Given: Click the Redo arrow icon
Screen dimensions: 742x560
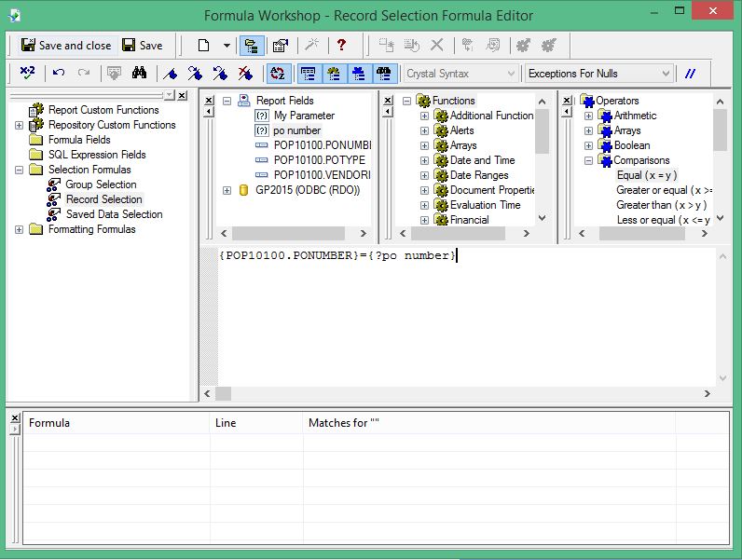Looking at the screenshot, I should pos(84,73).
